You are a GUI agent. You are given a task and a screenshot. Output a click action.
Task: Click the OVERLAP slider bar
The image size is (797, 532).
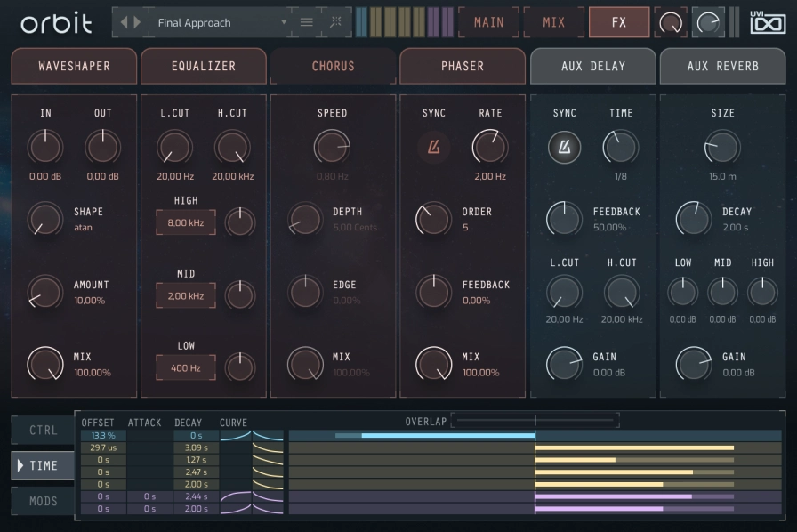534,421
